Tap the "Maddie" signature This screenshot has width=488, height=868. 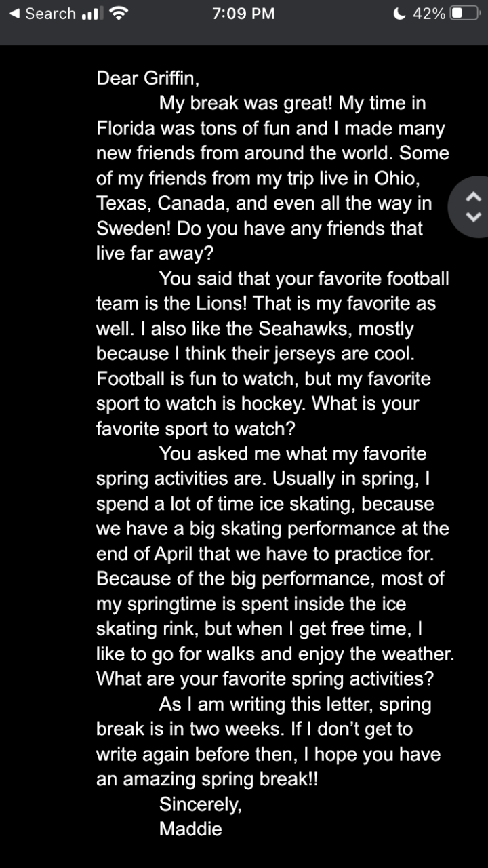pos(190,829)
